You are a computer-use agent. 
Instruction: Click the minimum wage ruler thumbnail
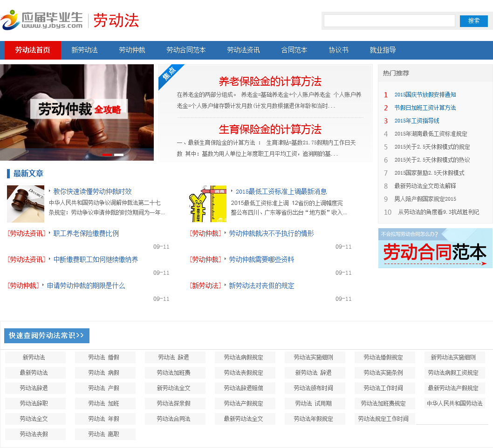[208, 204]
